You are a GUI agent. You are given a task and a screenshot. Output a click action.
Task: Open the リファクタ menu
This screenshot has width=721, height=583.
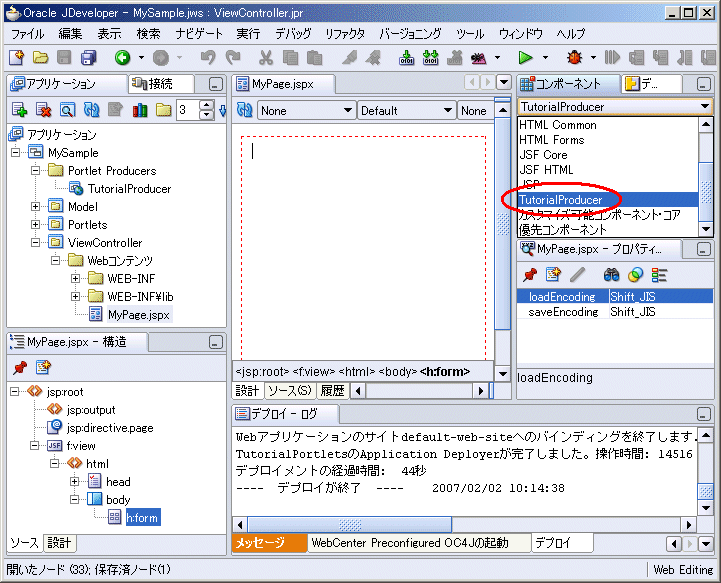345,34
